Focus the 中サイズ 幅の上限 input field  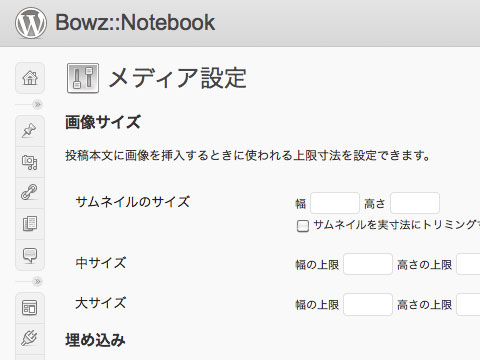tap(368, 264)
